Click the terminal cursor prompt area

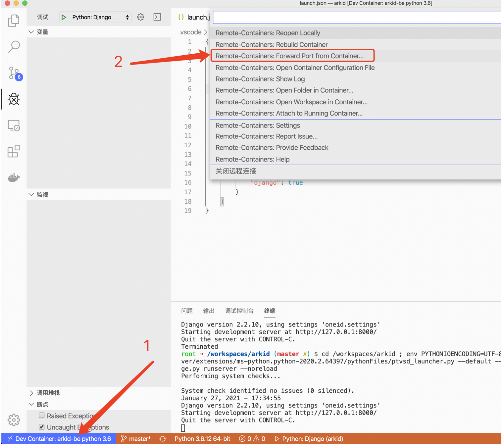click(x=183, y=428)
